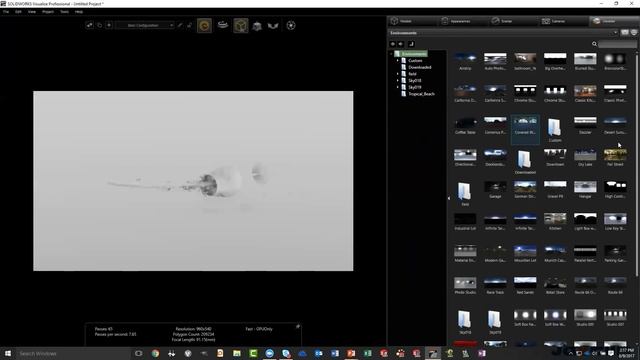640x360 pixels.
Task: Click the turntable icon in the toolbar
Action: click(222, 25)
